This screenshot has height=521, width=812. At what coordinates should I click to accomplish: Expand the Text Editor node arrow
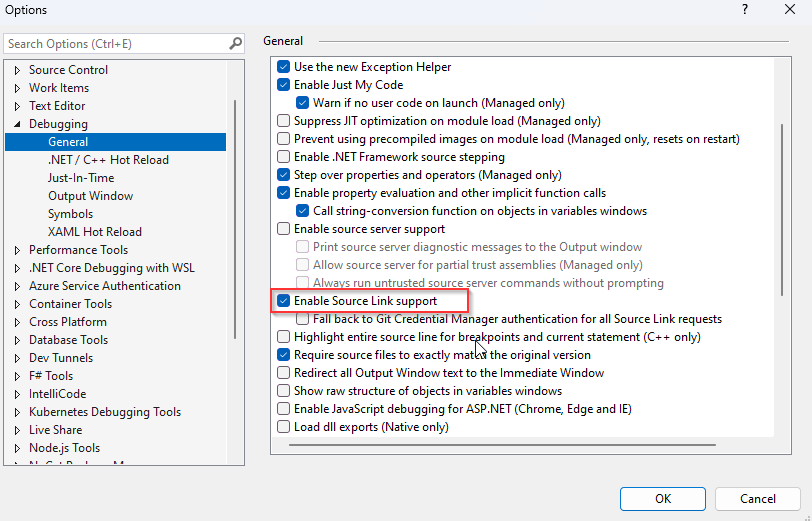pos(17,106)
